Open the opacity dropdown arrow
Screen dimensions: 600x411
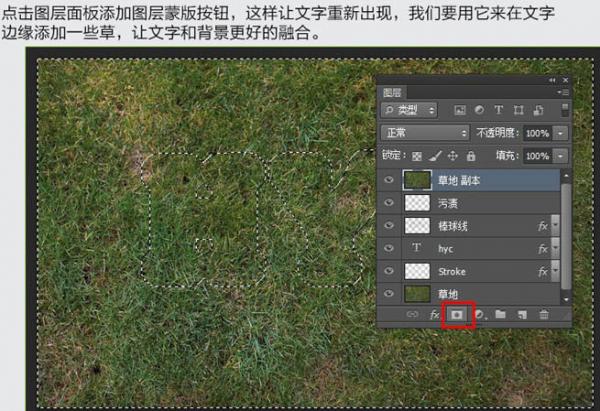click(x=560, y=133)
